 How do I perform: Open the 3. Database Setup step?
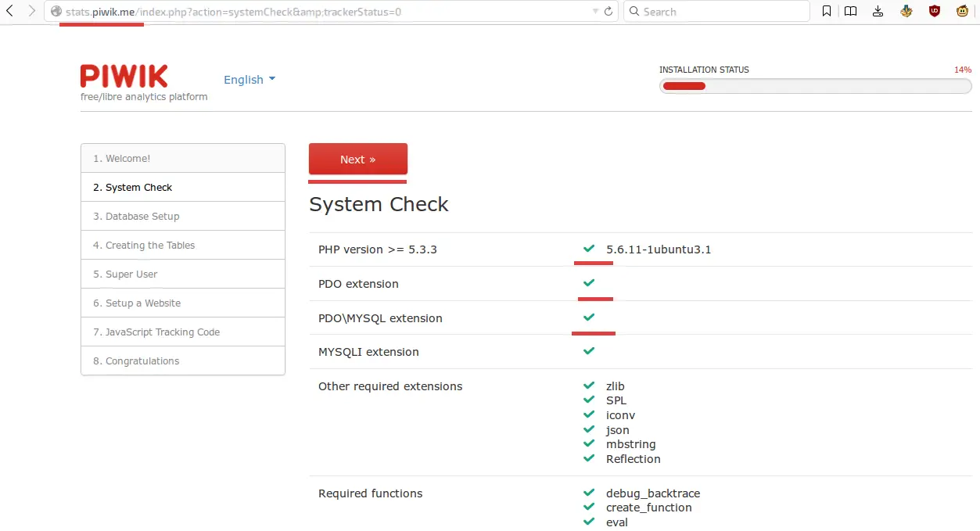tap(183, 216)
